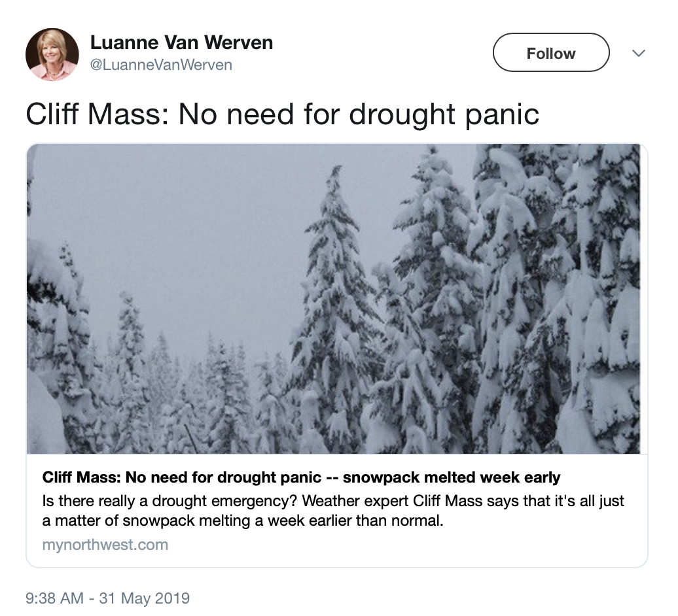
Task: Click the "31 May 2019" date text
Action: (144, 598)
